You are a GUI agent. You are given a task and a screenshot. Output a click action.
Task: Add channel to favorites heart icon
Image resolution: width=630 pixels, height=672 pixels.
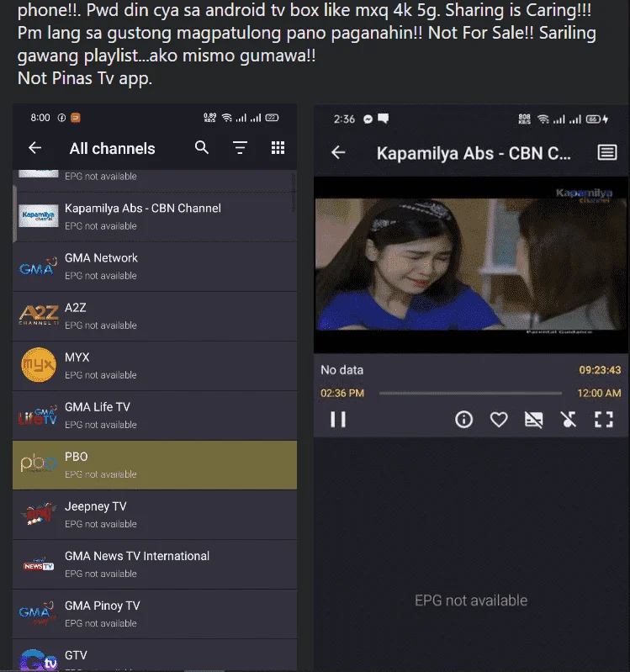tap(499, 419)
